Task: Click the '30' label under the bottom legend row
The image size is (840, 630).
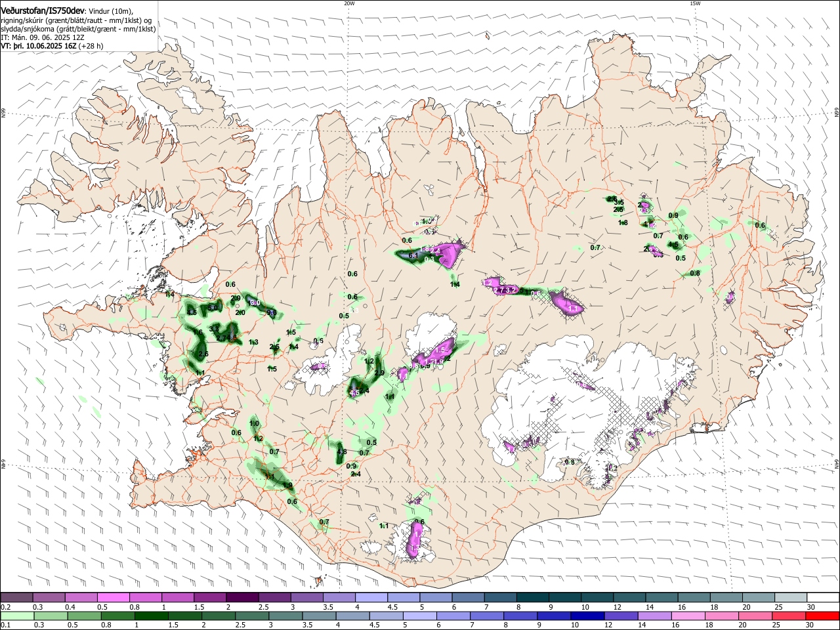Action: 811,625
